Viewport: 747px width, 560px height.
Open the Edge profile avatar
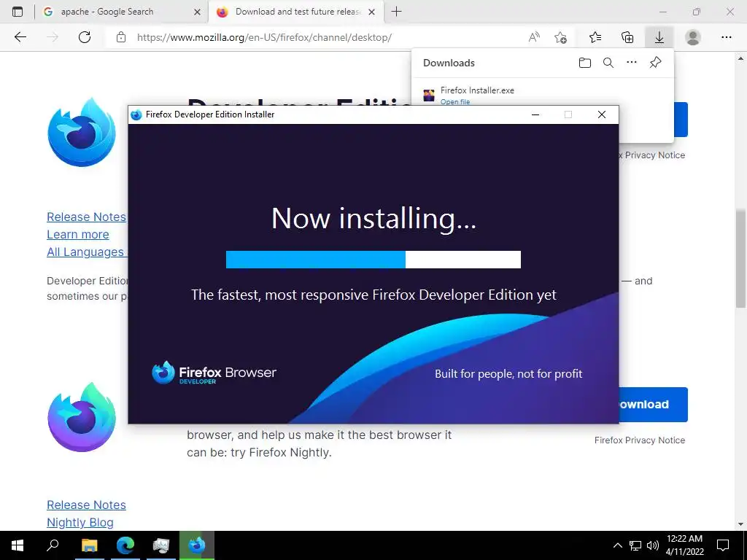coord(693,37)
